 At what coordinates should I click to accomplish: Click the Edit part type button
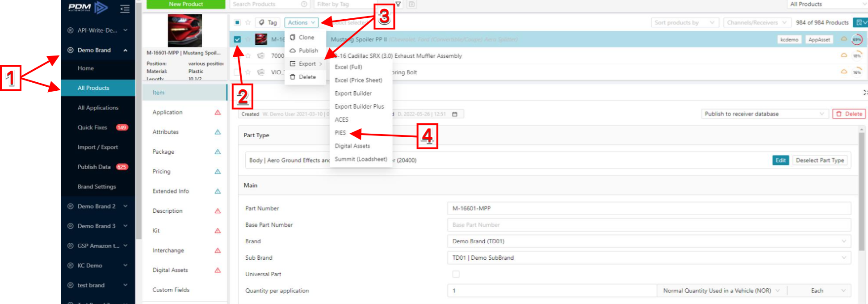780,160
